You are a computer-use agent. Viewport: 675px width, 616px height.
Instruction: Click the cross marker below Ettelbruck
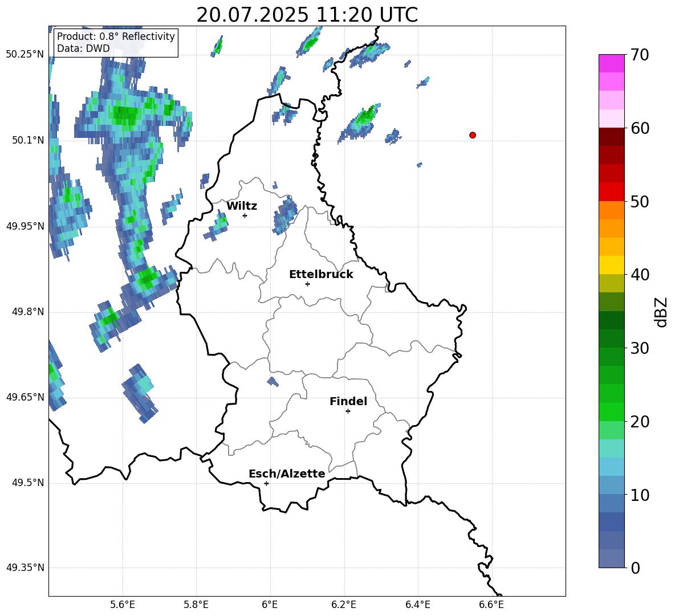307,284
